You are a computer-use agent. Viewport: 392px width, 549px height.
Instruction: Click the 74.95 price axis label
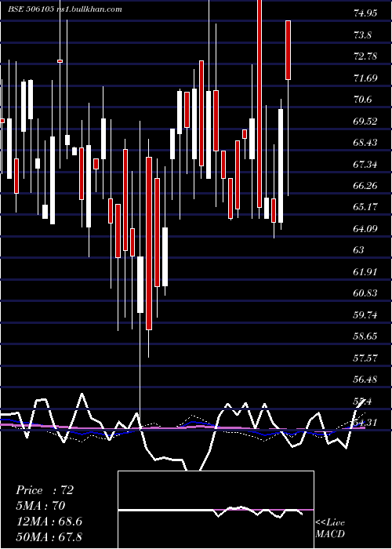click(x=365, y=13)
